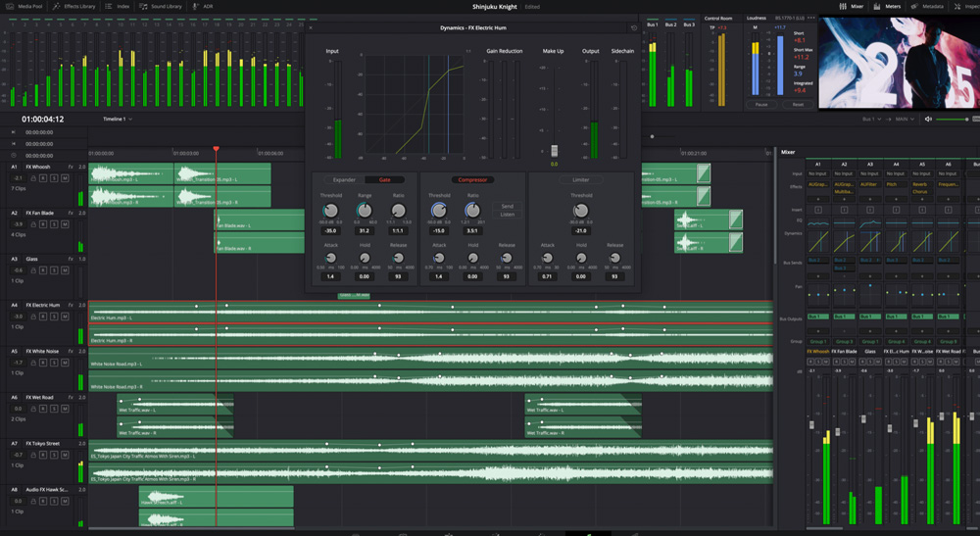The image size is (980, 536).
Task: Solo track A5 FX White Noise with S
Action: (x=54, y=363)
